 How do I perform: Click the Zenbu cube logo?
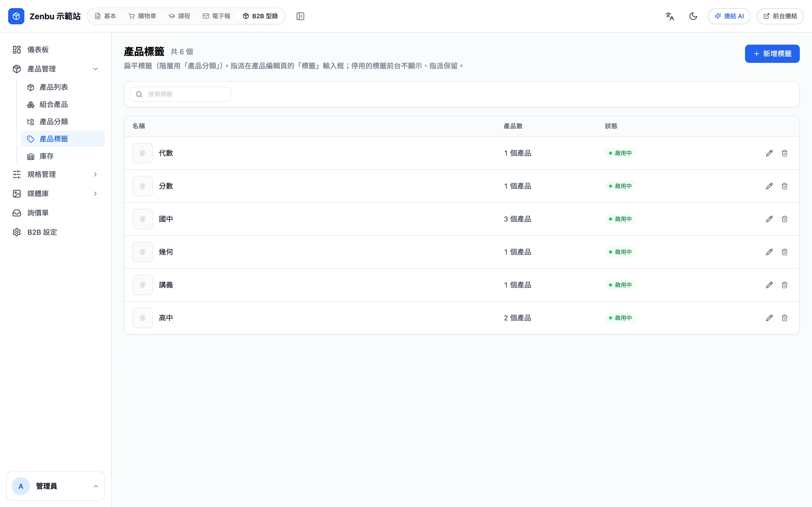coord(16,16)
